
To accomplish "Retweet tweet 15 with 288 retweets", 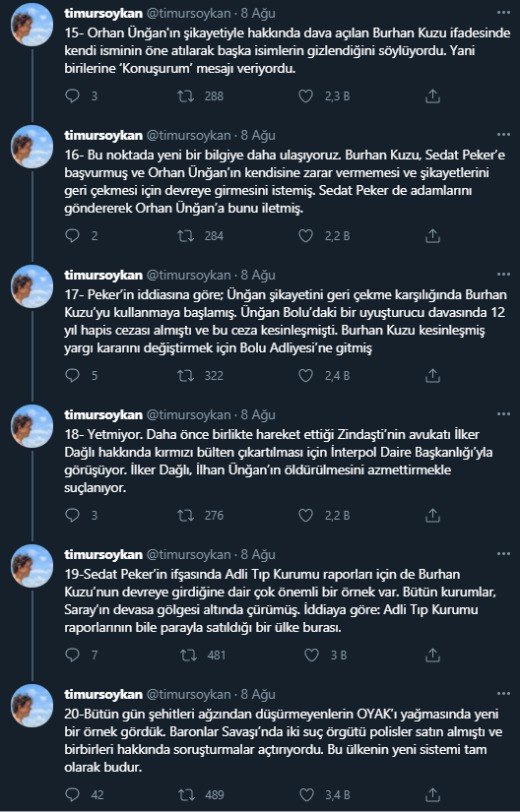I will (x=185, y=95).
